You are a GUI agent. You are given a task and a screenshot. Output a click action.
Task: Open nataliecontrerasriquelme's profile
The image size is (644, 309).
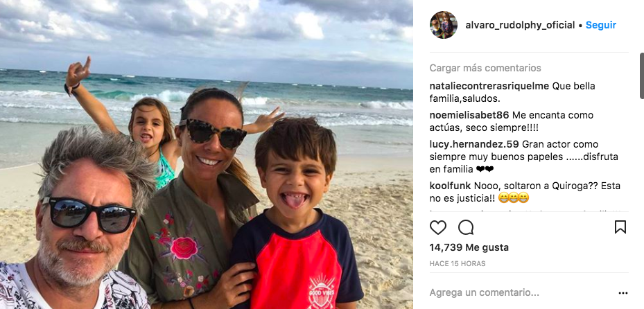489,87
